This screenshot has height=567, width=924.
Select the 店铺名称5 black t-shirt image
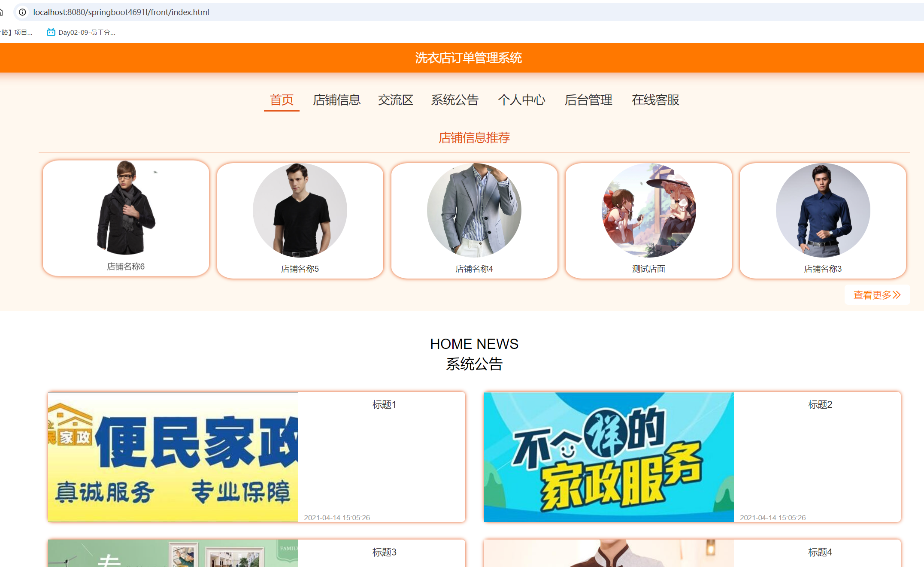[300, 210]
